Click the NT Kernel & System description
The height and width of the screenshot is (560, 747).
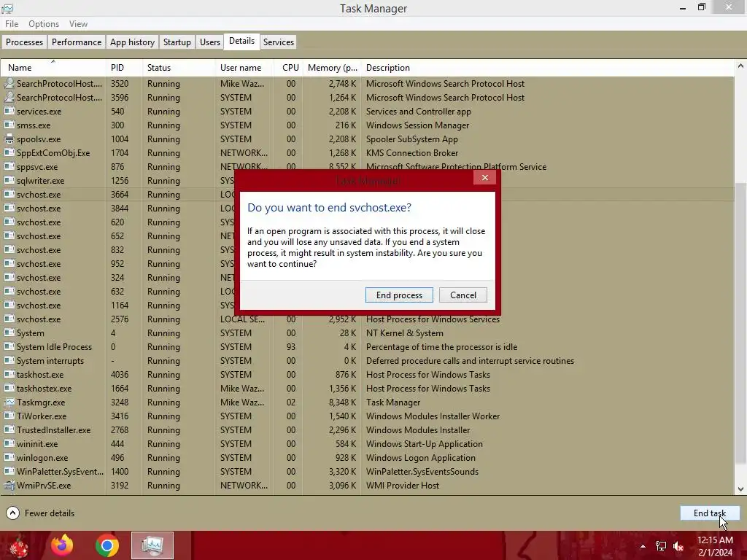click(404, 332)
